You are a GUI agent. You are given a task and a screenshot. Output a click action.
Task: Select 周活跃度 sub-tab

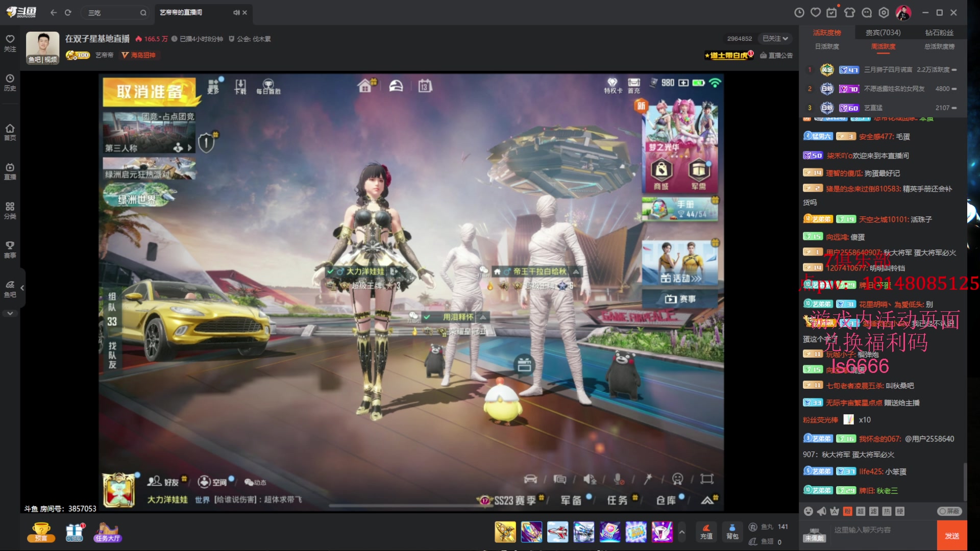tap(883, 46)
